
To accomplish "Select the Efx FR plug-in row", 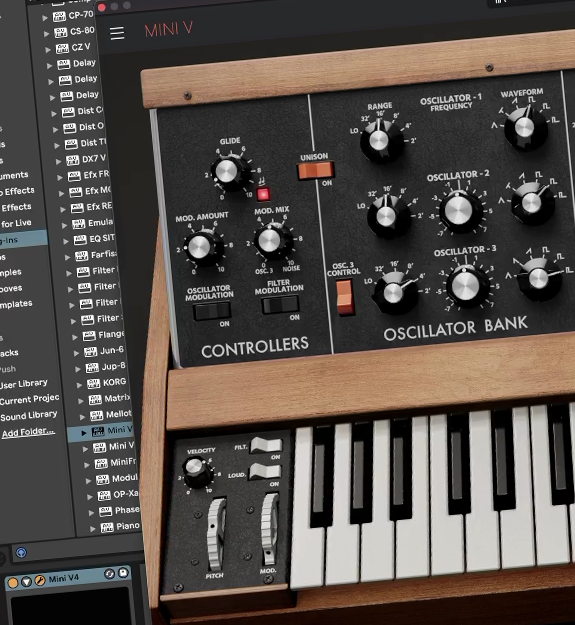I will (x=88, y=176).
